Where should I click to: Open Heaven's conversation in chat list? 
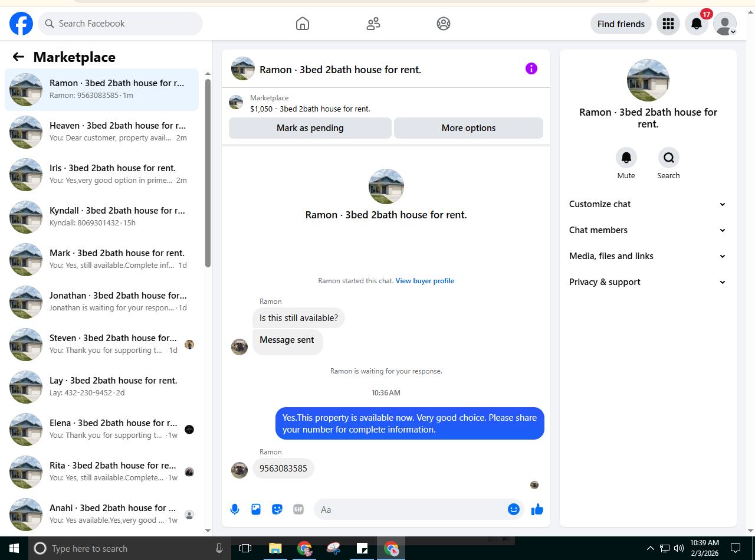[x=101, y=132]
